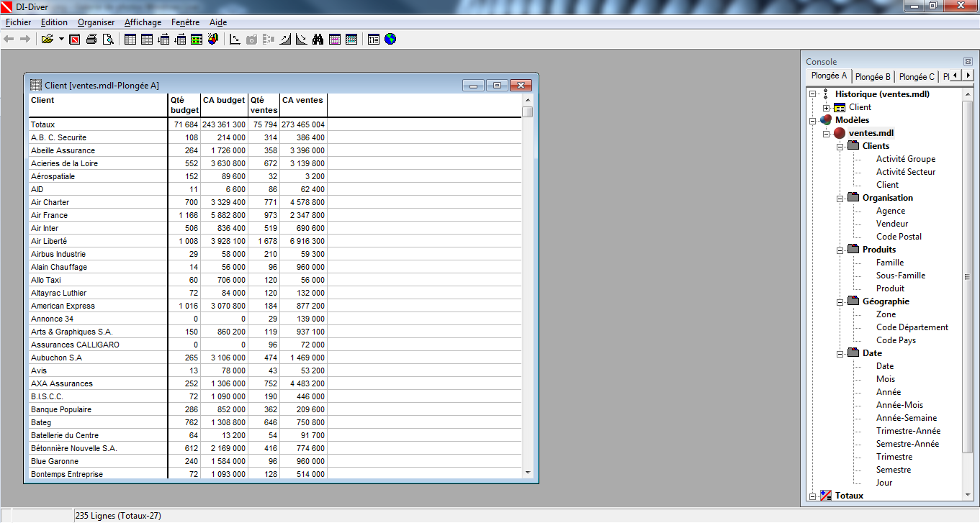Collapse the Totaux tree node

click(812, 496)
